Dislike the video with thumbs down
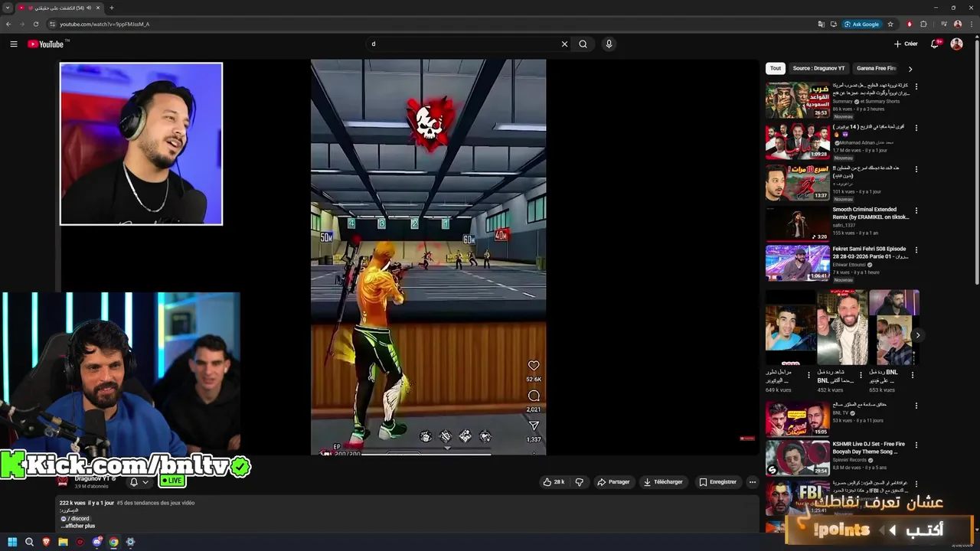Screen dimensions: 980x551 click(x=579, y=482)
